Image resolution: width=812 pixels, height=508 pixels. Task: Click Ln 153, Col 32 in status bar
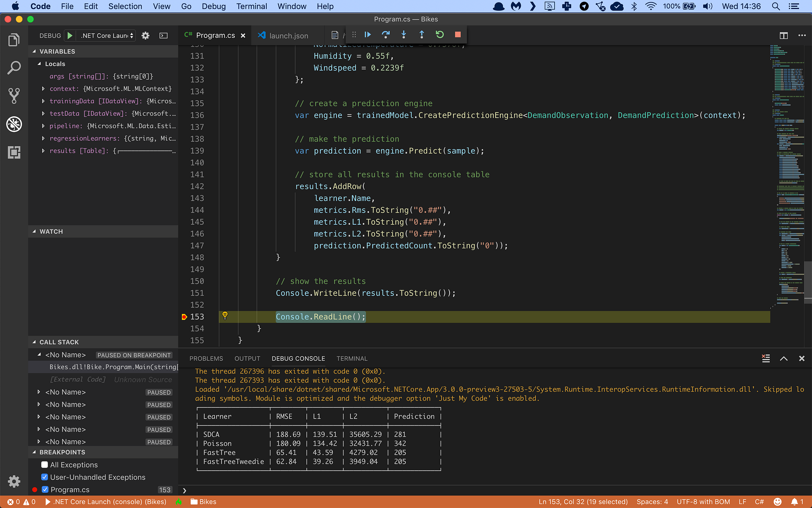[x=583, y=501]
